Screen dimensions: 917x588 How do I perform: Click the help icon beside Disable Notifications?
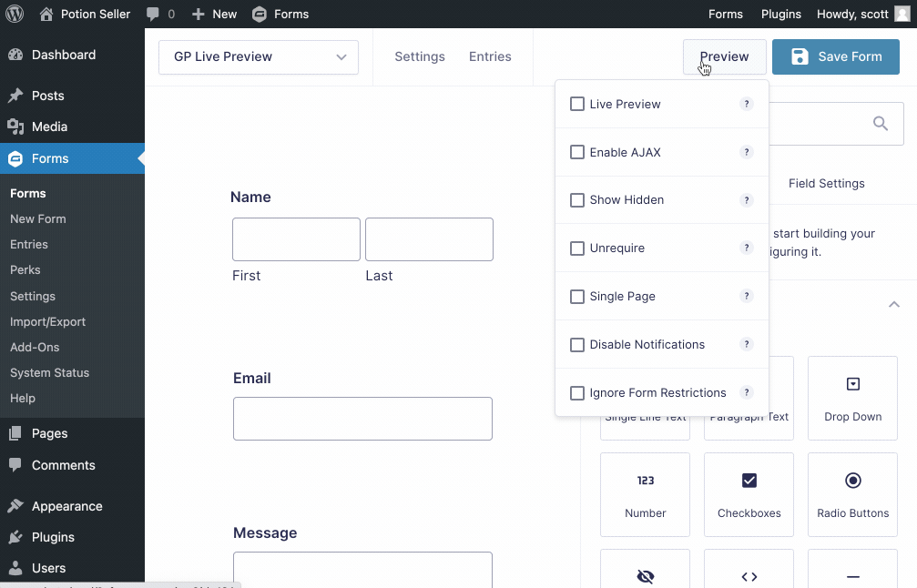(746, 344)
